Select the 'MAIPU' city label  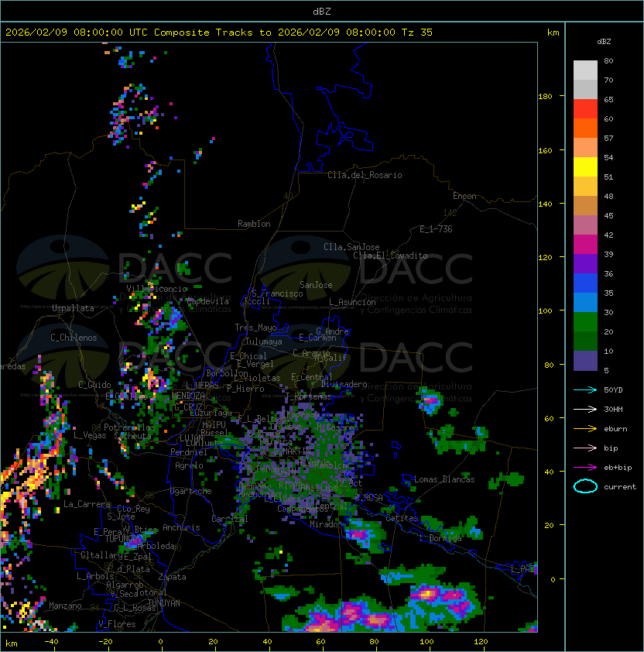point(214,425)
